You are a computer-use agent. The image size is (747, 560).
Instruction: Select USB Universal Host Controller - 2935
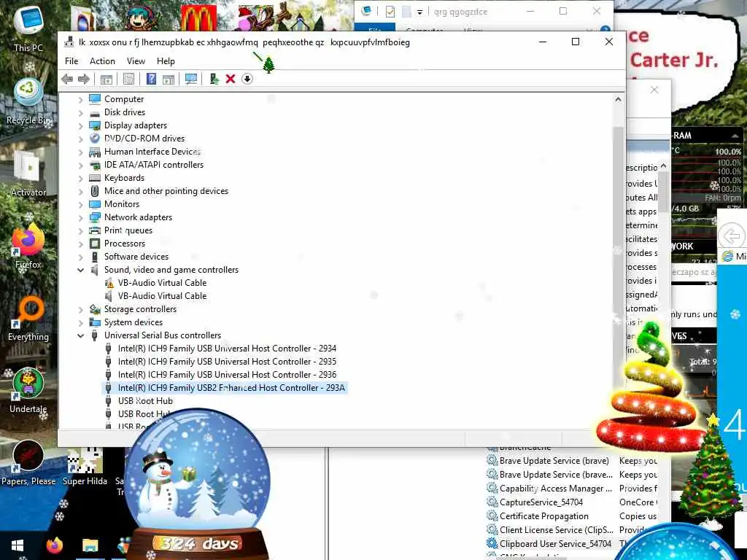pyautogui.click(x=227, y=362)
